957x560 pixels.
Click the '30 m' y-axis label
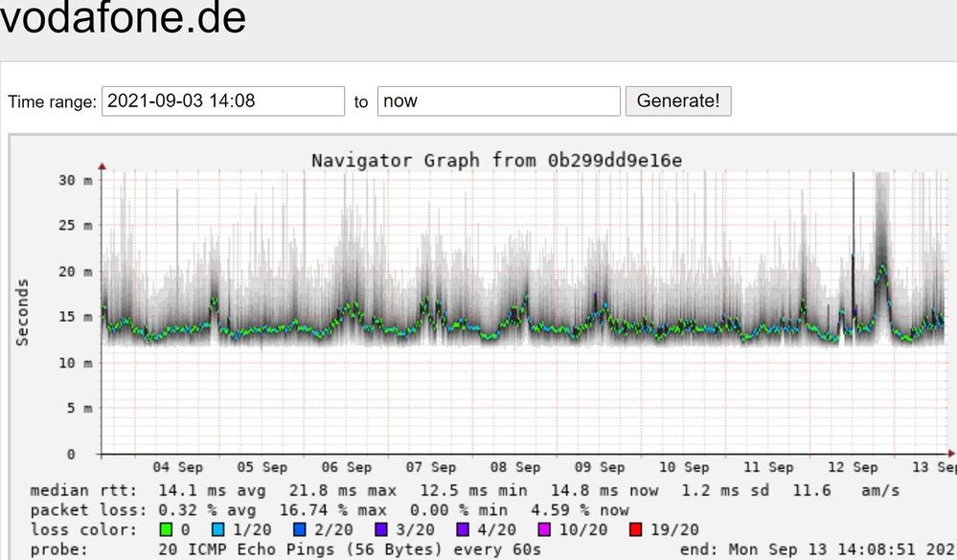tap(76, 180)
